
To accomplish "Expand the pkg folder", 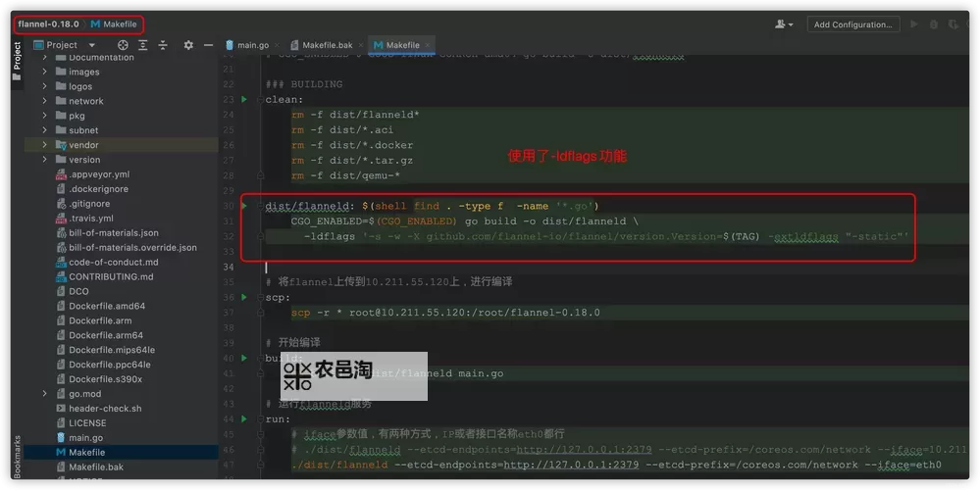I will pyautogui.click(x=44, y=116).
